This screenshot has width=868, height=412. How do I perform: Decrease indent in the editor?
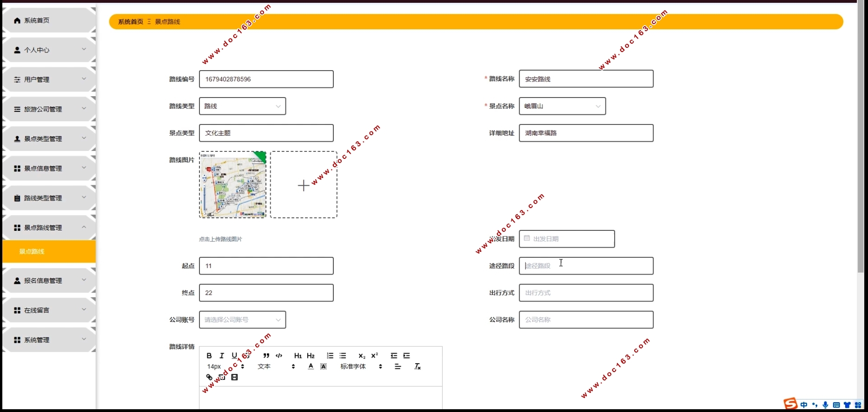[394, 356]
